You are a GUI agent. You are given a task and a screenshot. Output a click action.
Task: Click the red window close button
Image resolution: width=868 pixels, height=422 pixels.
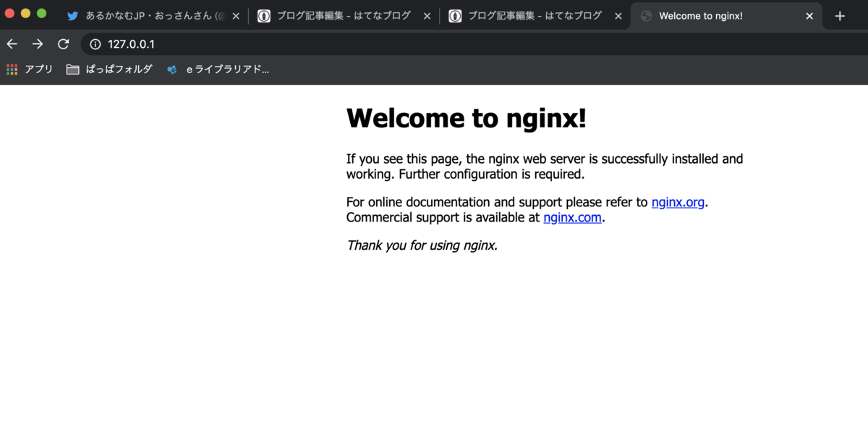point(9,13)
